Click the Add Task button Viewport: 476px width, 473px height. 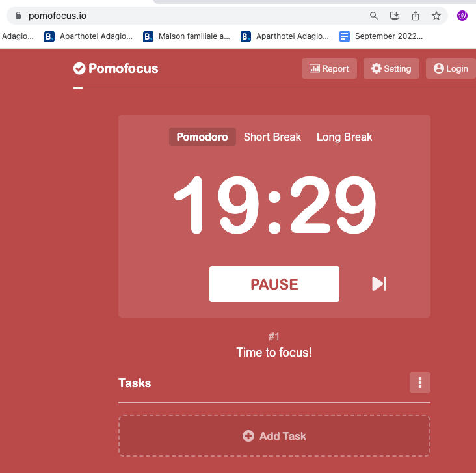274,436
